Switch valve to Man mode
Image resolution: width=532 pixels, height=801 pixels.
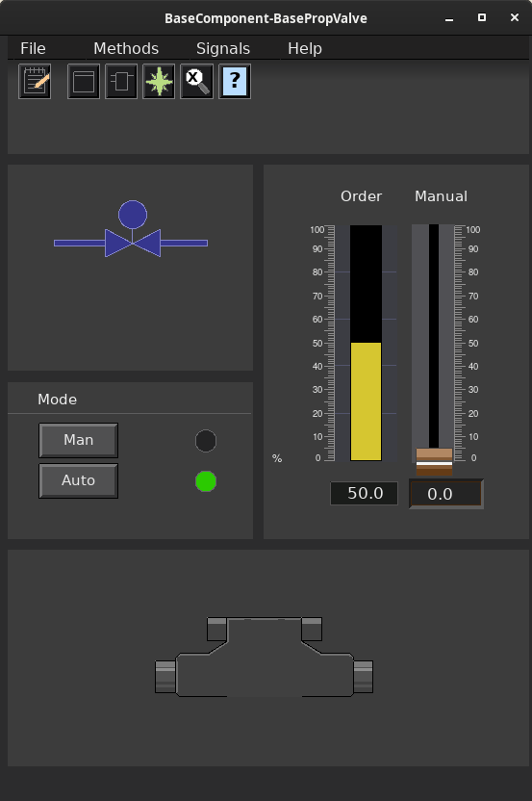point(78,440)
